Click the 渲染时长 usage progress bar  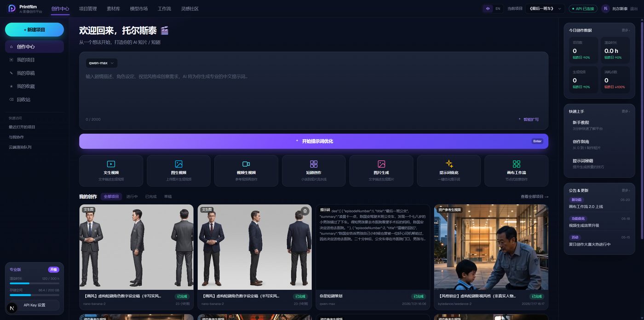34,284
